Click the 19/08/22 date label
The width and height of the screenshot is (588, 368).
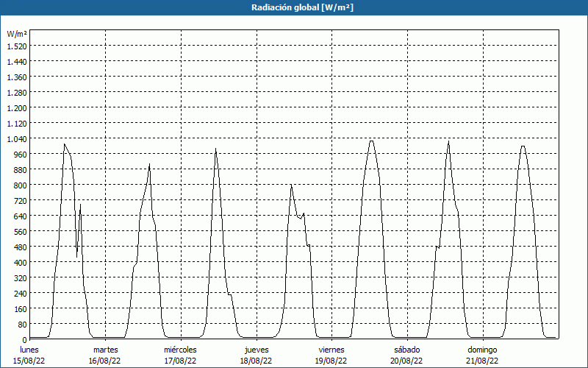331,361
